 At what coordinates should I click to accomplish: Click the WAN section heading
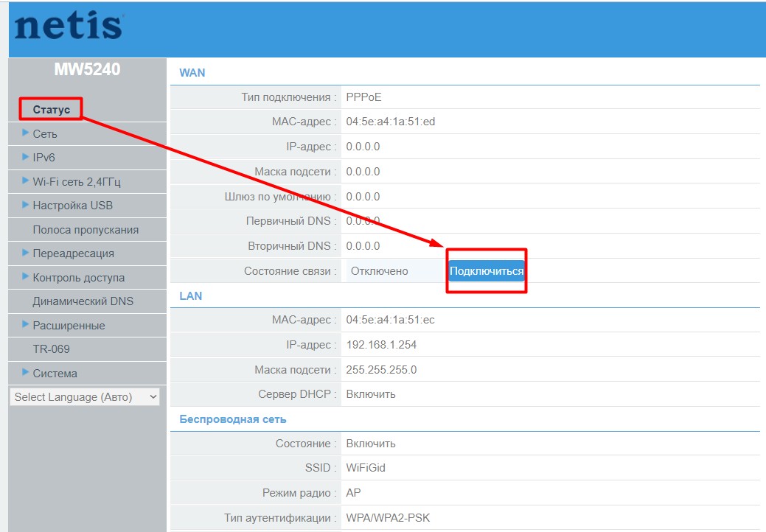coord(192,73)
